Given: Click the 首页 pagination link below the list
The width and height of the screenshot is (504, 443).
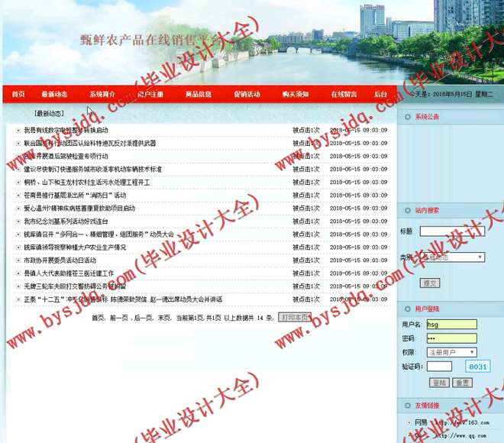Looking at the screenshot, I should (98, 318).
